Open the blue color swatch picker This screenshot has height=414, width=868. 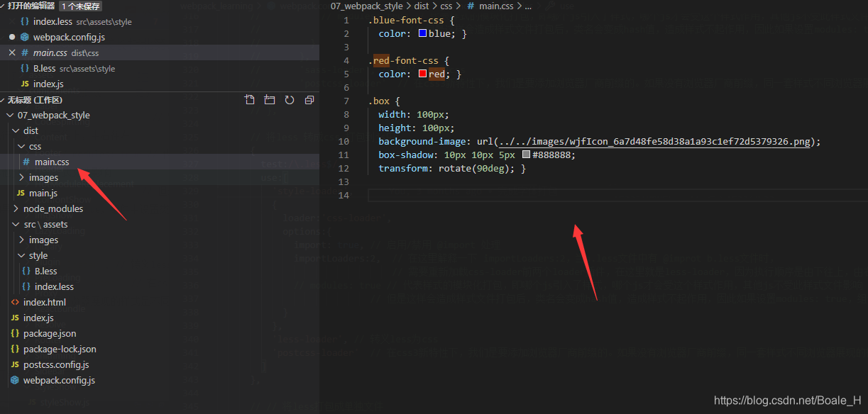pyautogui.click(x=423, y=33)
